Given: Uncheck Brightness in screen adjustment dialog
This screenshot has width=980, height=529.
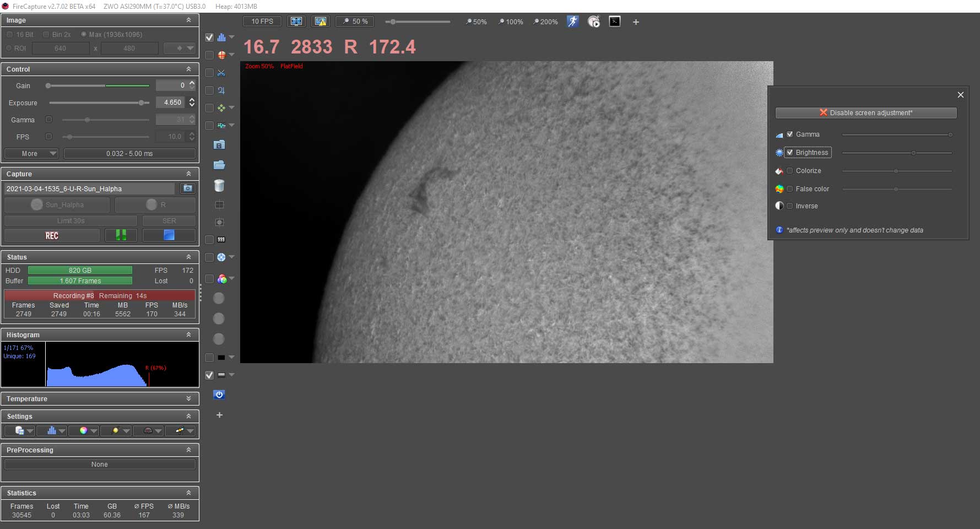Looking at the screenshot, I should (790, 153).
